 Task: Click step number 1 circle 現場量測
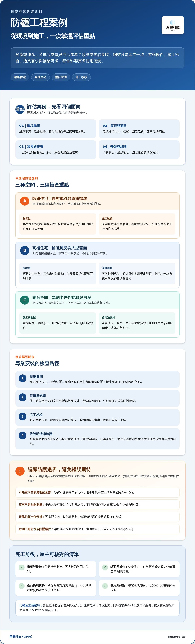pyautogui.click(x=22, y=378)
